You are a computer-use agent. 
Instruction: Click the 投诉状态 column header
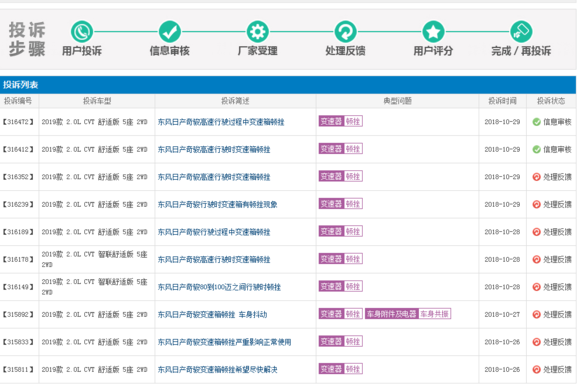coord(551,101)
